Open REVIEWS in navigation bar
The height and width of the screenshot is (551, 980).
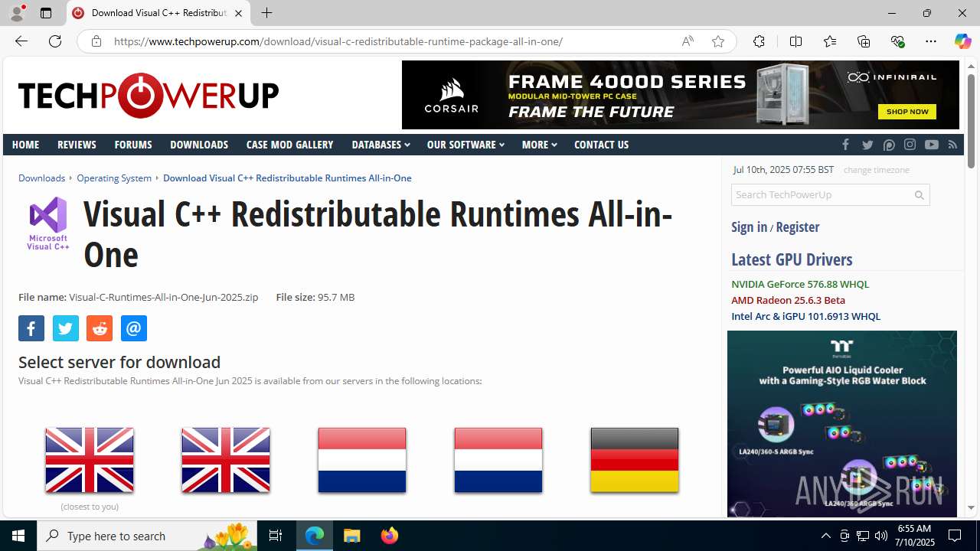77,145
